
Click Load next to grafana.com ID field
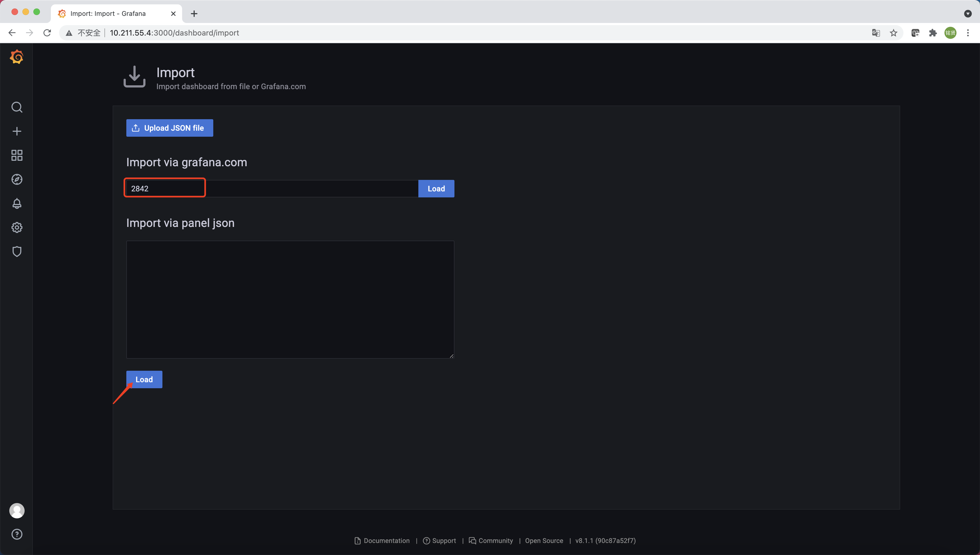click(x=436, y=189)
